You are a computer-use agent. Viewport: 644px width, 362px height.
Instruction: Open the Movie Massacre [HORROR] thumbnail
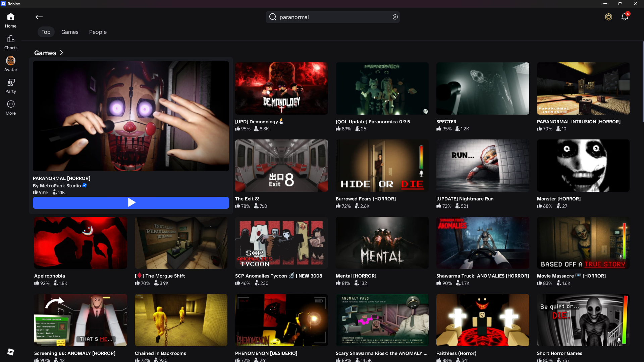583,243
